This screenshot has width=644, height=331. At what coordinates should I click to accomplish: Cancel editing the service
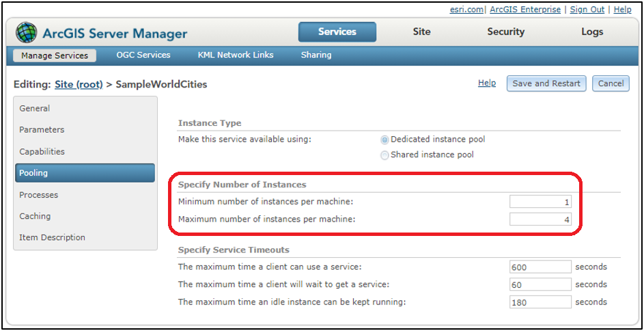(x=611, y=83)
